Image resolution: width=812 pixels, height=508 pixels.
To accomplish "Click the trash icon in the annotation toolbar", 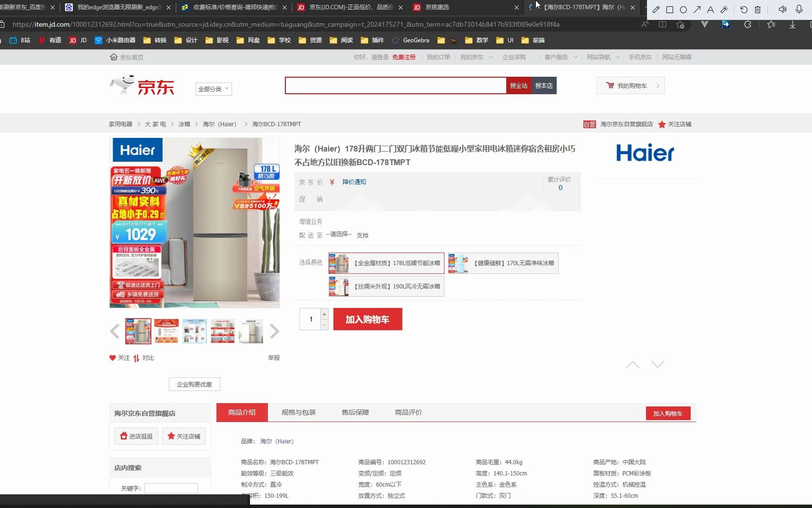I will click(x=757, y=9).
